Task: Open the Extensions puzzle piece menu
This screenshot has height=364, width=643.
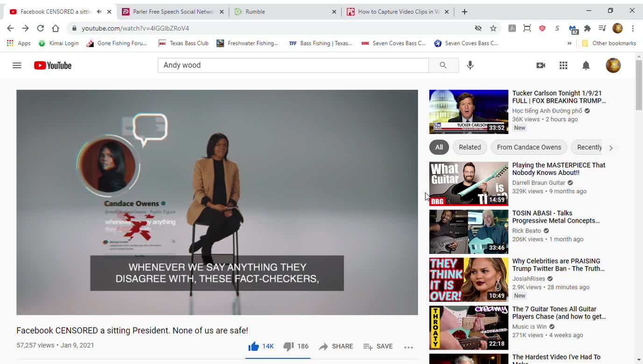Action: click(587, 28)
